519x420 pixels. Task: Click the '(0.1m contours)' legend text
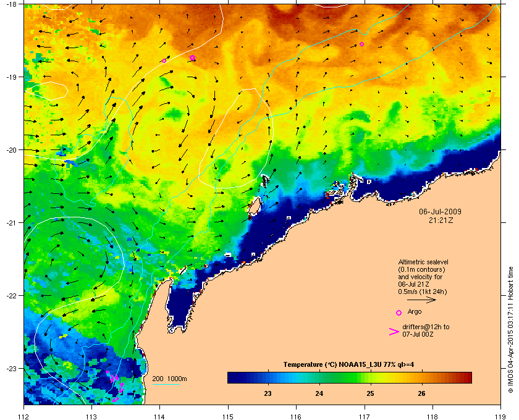tap(421, 269)
